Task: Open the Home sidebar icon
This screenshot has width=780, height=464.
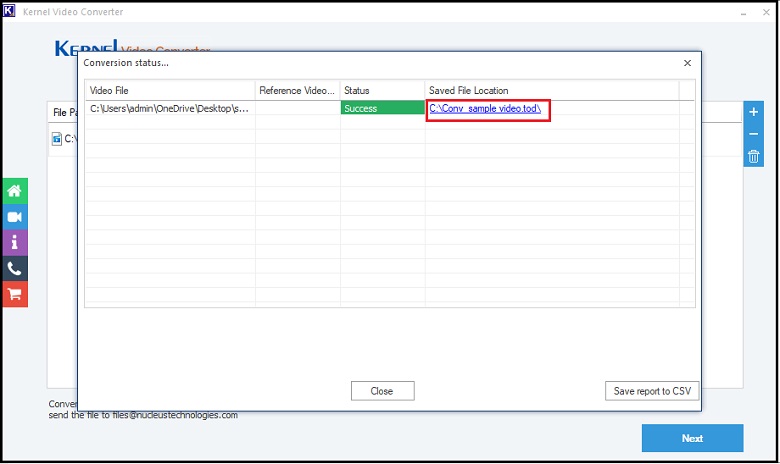Action: pyautogui.click(x=14, y=191)
